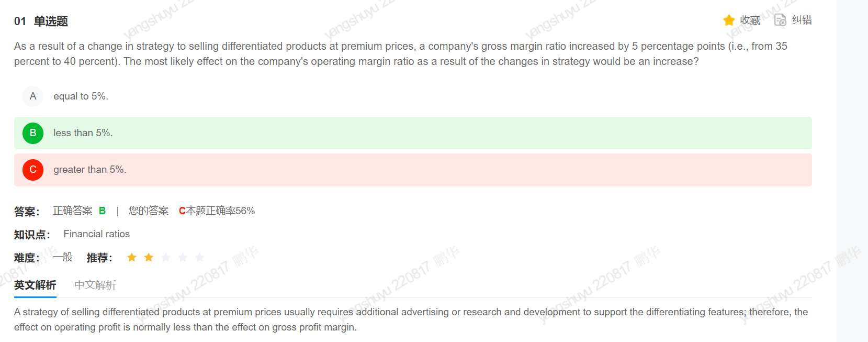Select the red C option circle
Image resolution: width=868 pixels, height=342 pixels.
33,170
